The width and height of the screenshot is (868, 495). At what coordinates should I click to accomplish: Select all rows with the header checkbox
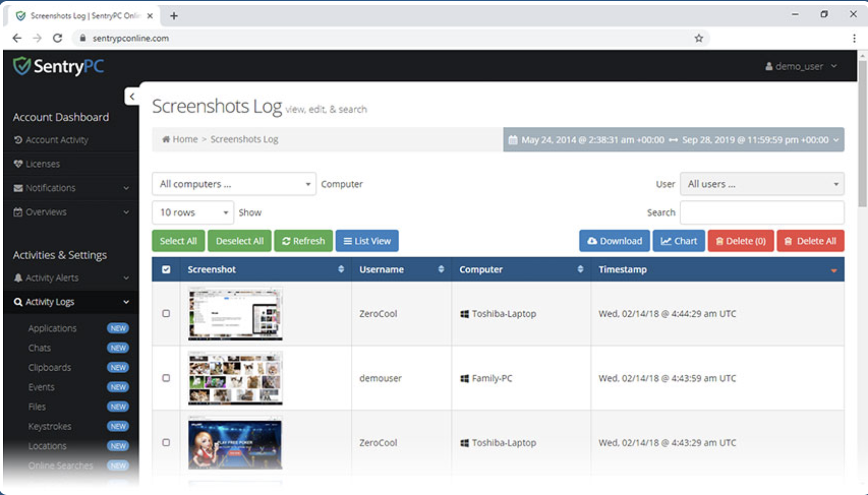(165, 269)
